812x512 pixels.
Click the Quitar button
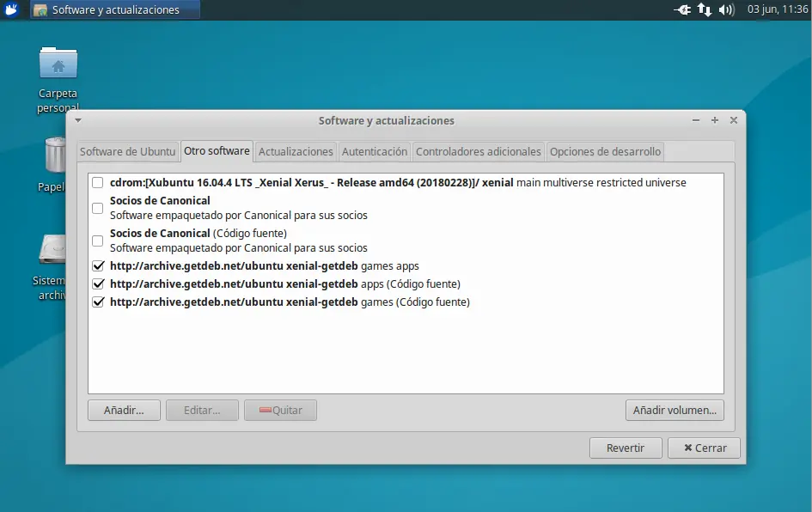click(280, 410)
